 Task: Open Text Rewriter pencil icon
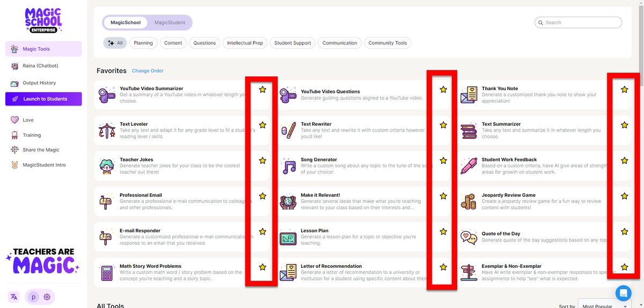point(288,130)
